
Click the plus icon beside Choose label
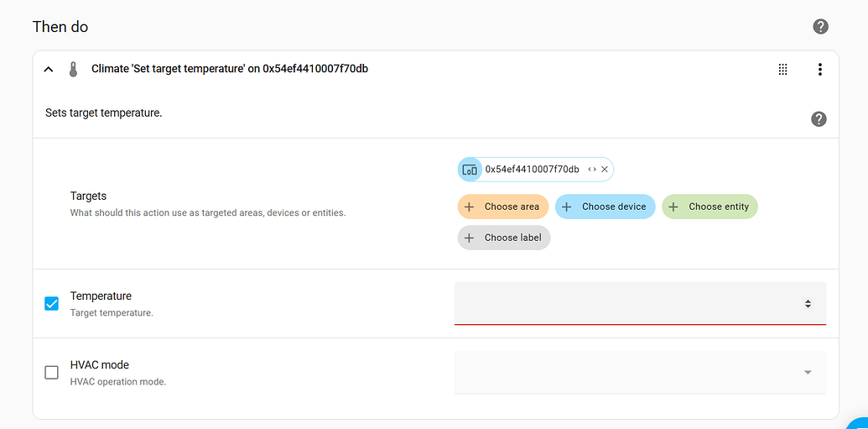coord(469,238)
